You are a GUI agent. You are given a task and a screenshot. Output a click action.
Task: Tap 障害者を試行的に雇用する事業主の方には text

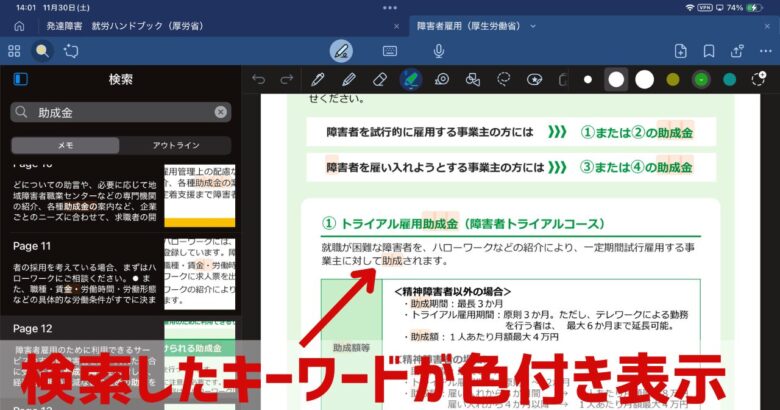pos(430,132)
